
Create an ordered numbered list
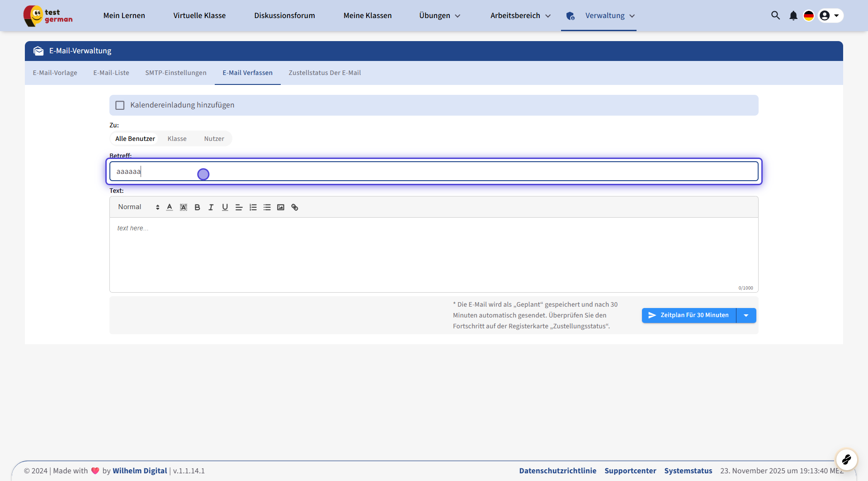(253, 207)
